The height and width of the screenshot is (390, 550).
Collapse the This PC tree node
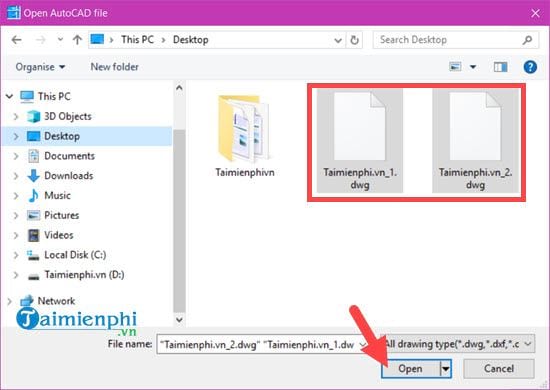pyautogui.click(x=9, y=96)
